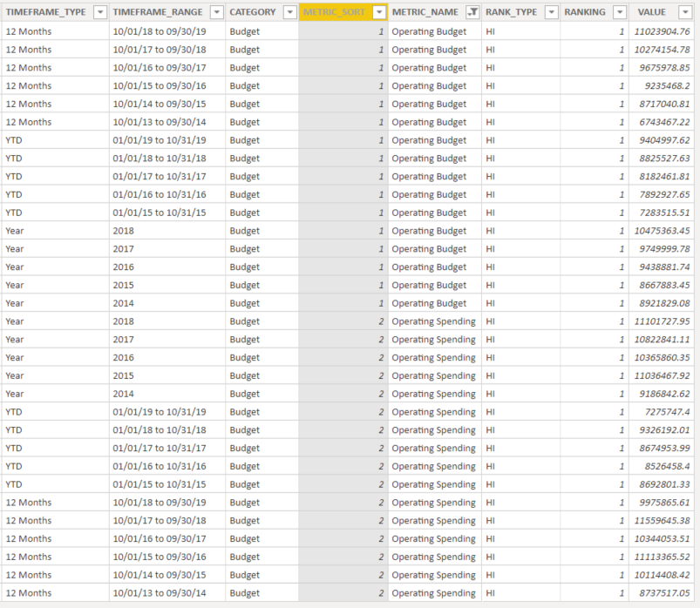This screenshot has height=608, width=700.
Task: Open the RANKING column filter dropdown
Action: 620,12
